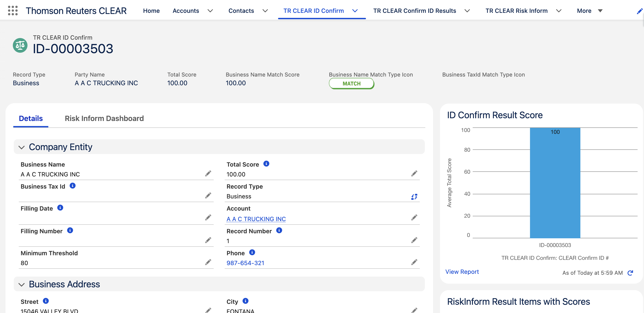The image size is (644, 313).
Task: Click the TR CLEAR ID Confirm scales record icon
Action: [x=20, y=45]
